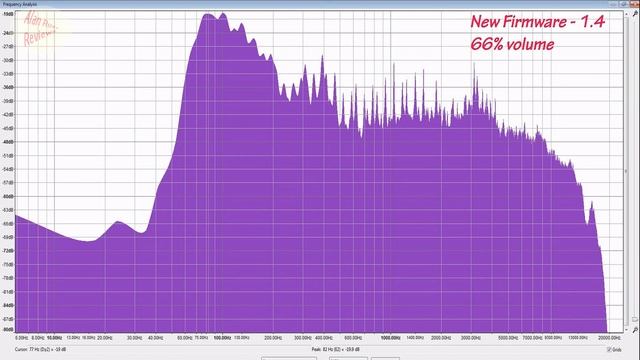Click the vertical zoom slider handle
The height and width of the screenshot is (360, 640).
pos(634,319)
